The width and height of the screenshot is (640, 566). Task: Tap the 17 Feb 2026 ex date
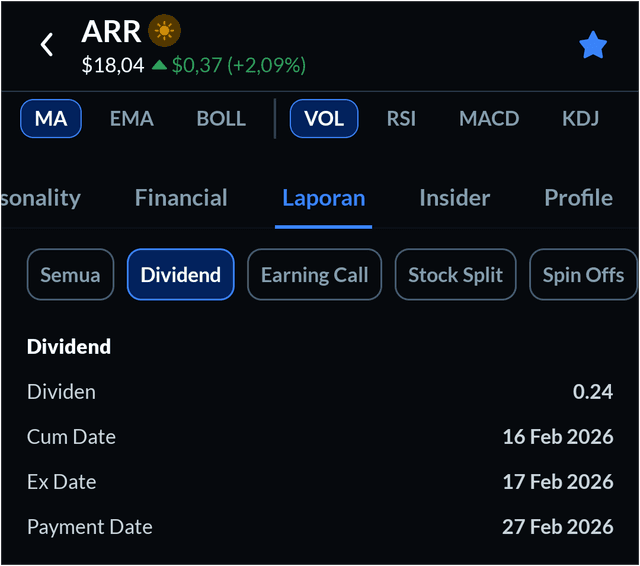[558, 482]
